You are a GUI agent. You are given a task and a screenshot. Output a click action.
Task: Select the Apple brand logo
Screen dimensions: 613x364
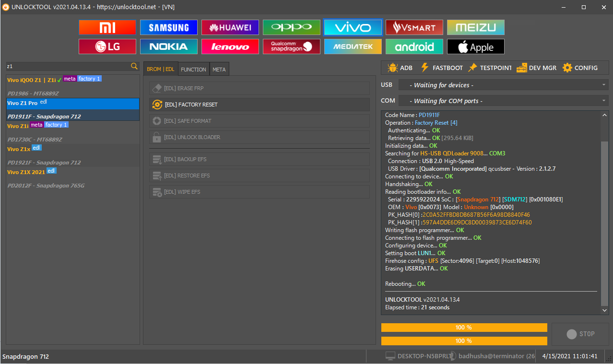[476, 47]
